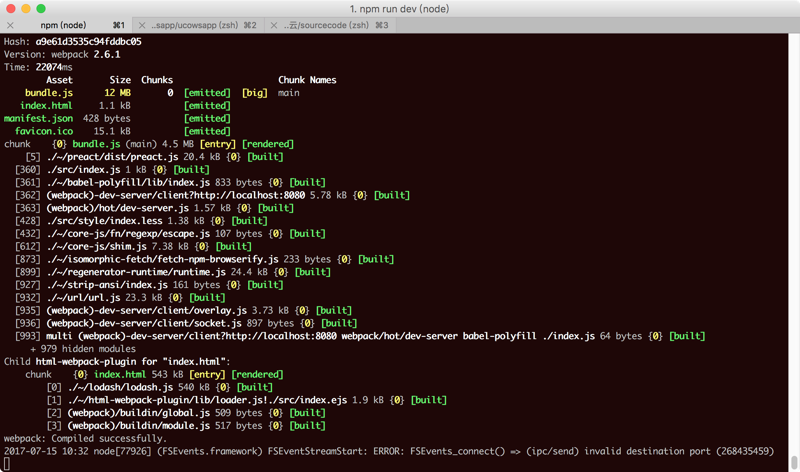Click the index.html asset name
The width and height of the screenshot is (800, 472).
[46, 106]
